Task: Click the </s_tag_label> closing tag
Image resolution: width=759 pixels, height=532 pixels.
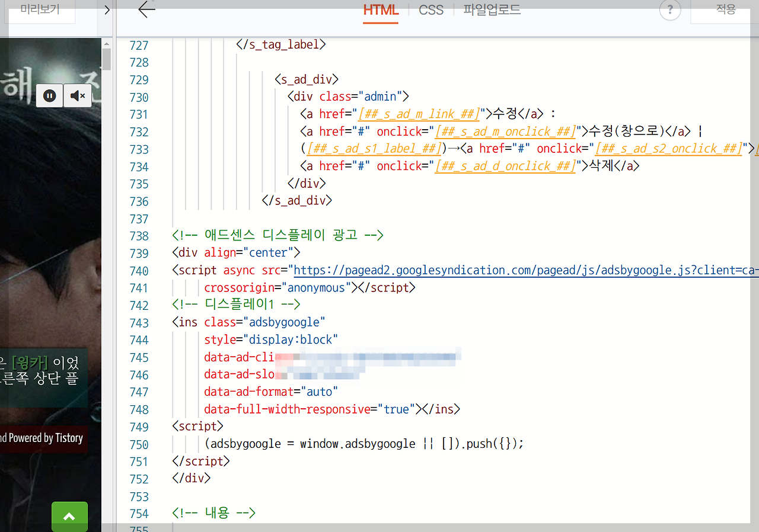Action: pos(281,44)
